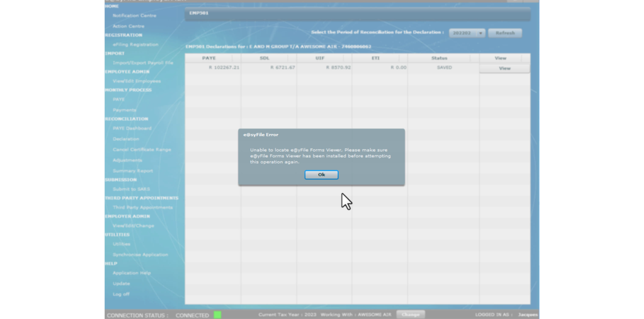Click Log off in the sidebar
Viewport: 644px width, 319px height.
[x=121, y=294]
